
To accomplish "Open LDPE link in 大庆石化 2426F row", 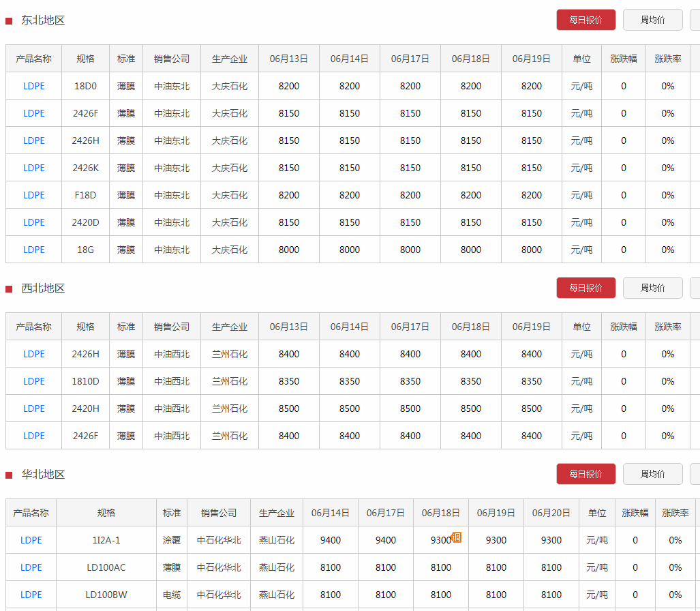I will (34, 113).
